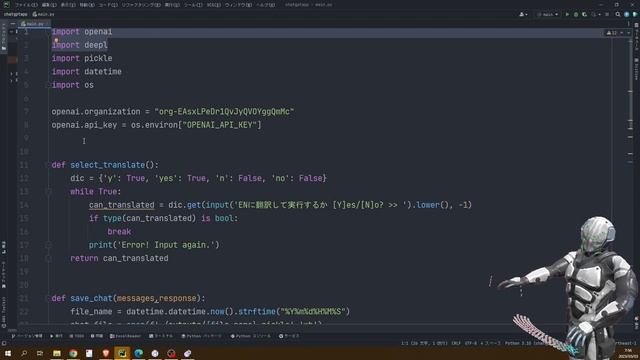The height and width of the screenshot is (360, 640).
Task: Open the main run configuration dropdown
Action: [547, 14]
